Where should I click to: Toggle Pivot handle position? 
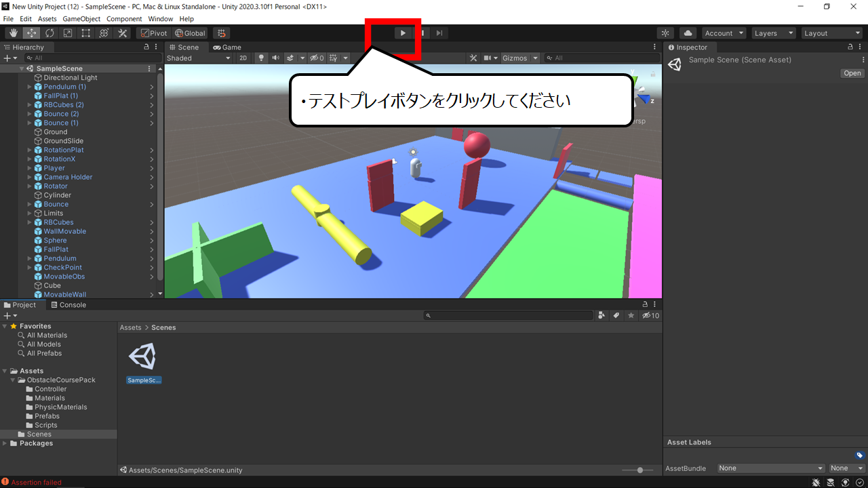(153, 33)
